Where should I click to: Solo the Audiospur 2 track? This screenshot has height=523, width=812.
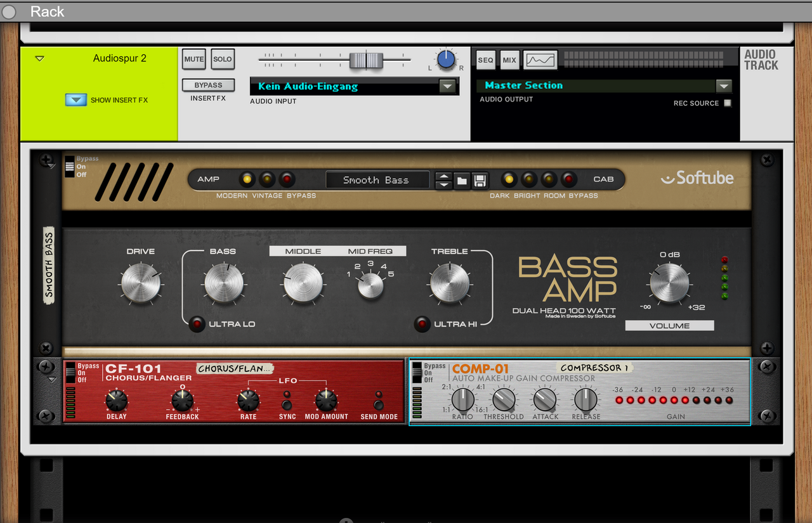(223, 59)
